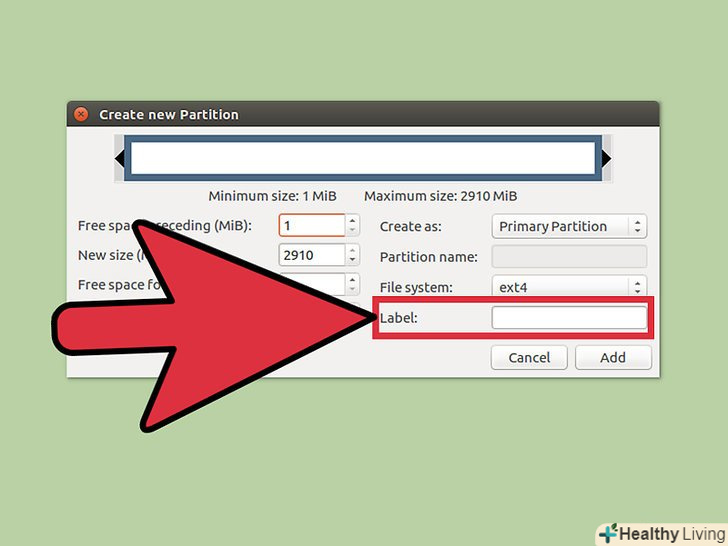This screenshot has height=546, width=728.
Task: Click the File system: label text
Action: (x=416, y=287)
